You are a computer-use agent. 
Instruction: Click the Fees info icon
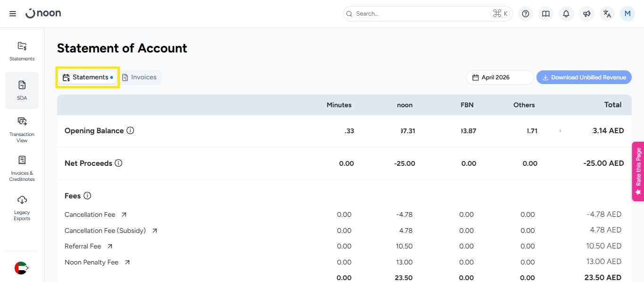(87, 196)
